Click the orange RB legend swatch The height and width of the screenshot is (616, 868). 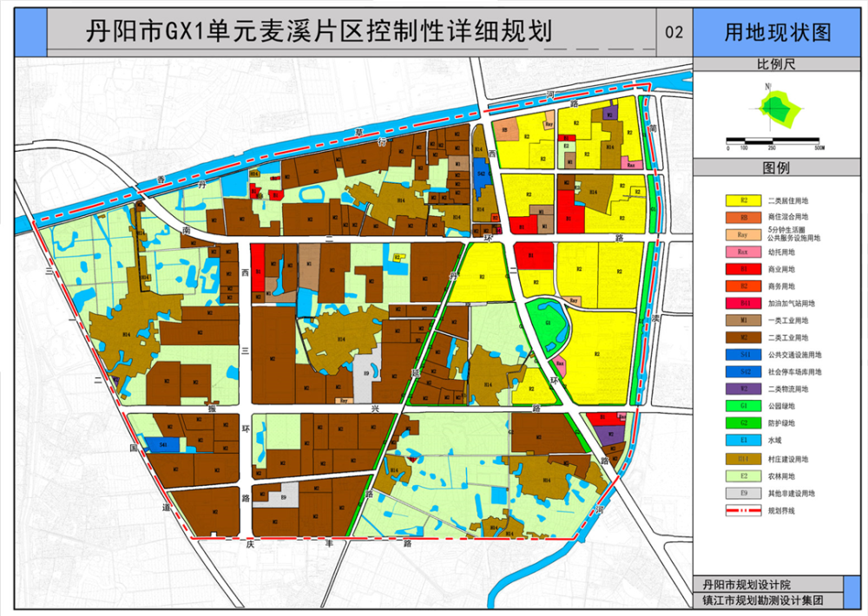[x=744, y=218]
